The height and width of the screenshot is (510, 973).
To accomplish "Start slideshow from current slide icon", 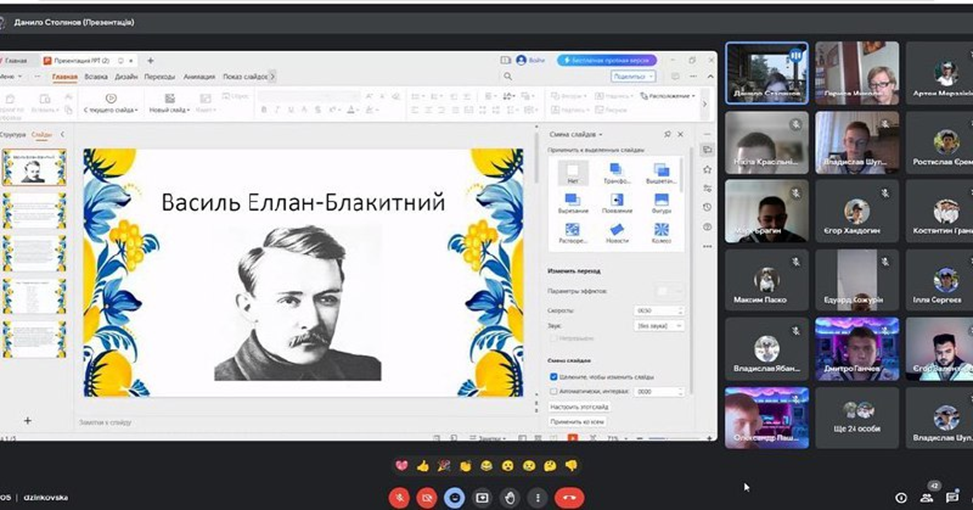I will pos(111,98).
